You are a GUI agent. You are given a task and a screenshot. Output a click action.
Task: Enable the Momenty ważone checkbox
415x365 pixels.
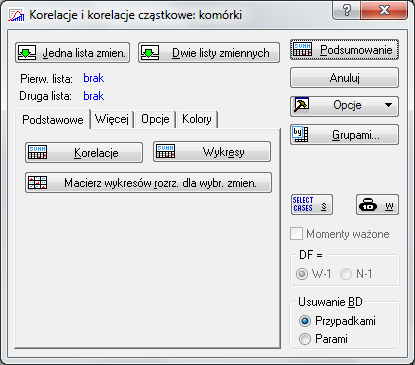point(296,234)
